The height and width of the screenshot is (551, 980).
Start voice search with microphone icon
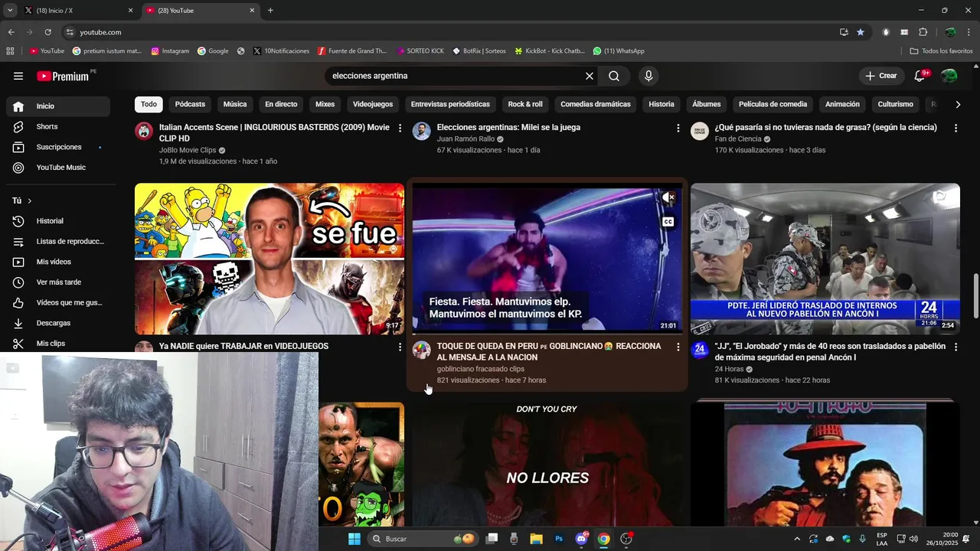pyautogui.click(x=648, y=76)
